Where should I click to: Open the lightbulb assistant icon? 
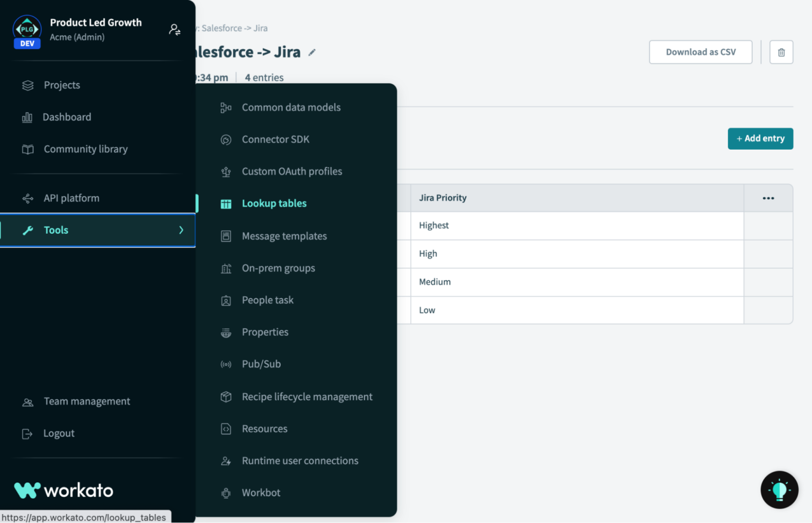click(779, 490)
